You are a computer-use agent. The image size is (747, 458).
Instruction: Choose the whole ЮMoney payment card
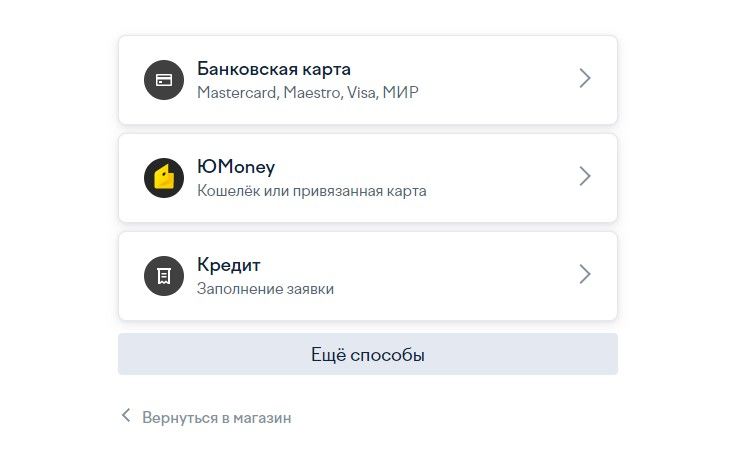coord(368,178)
